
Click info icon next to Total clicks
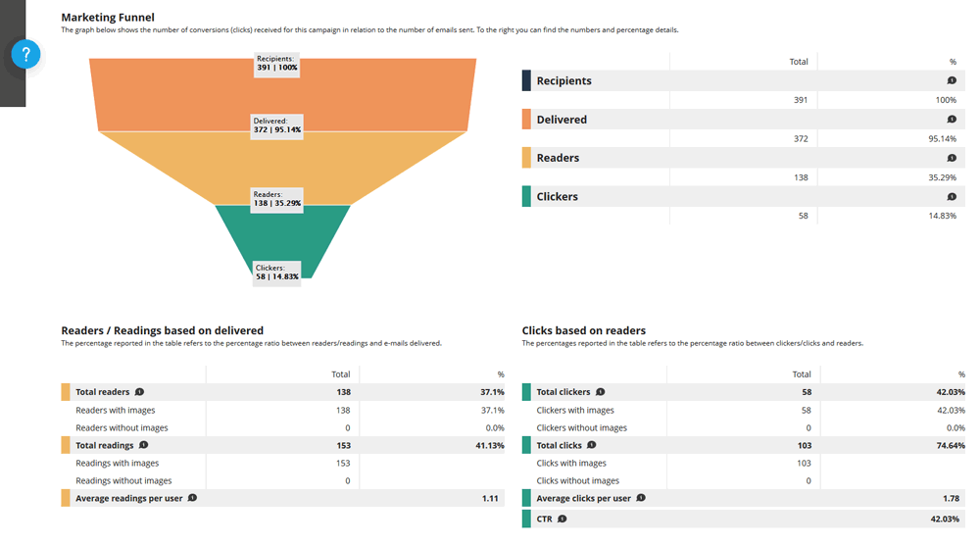tap(590, 445)
